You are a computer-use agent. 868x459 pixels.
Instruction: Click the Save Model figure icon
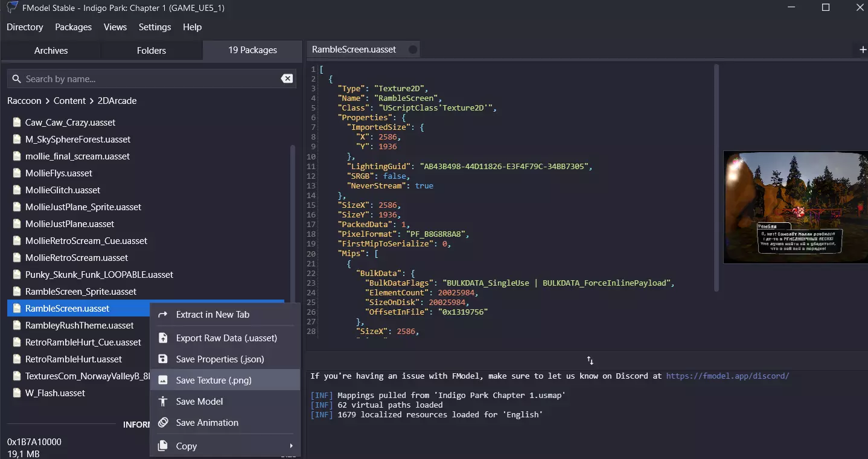pos(162,402)
